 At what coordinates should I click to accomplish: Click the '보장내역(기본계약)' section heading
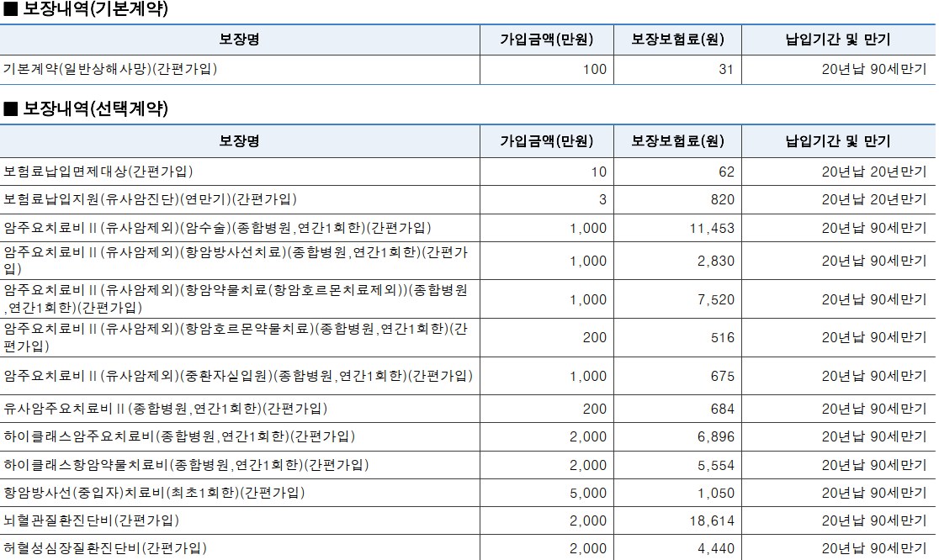point(95,9)
